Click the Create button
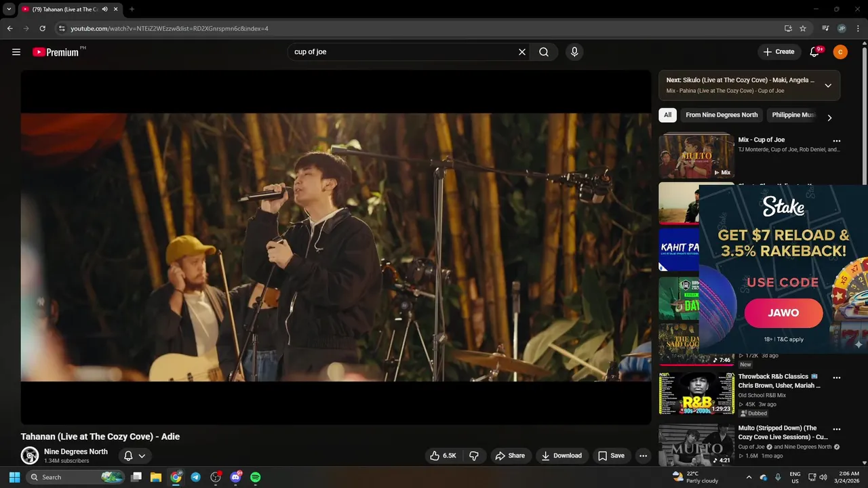 click(x=778, y=52)
